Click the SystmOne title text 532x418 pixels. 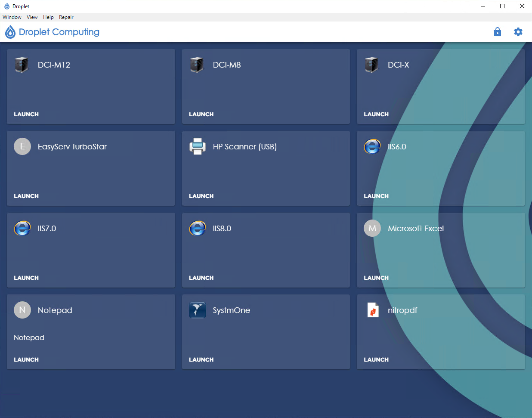coord(232,310)
